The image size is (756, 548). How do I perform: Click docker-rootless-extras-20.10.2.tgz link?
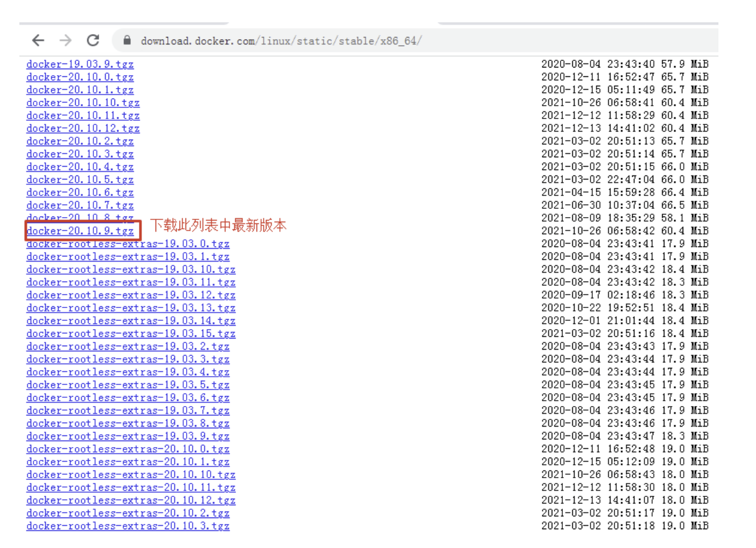pyautogui.click(x=128, y=513)
